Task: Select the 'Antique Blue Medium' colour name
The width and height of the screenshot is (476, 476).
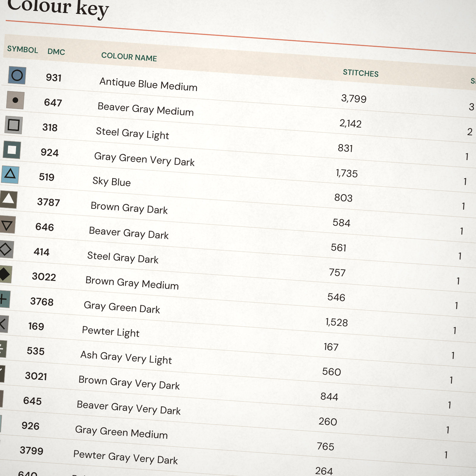Action: tap(148, 84)
